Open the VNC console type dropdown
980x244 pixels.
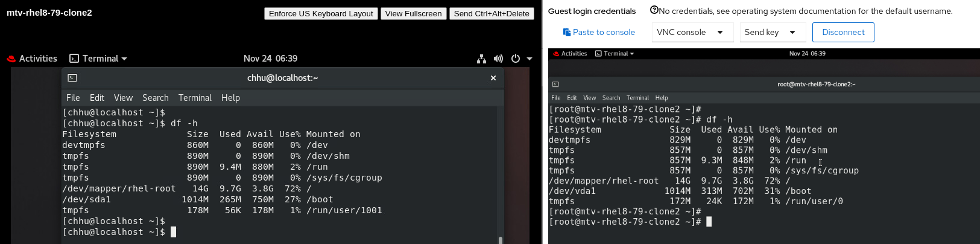pyautogui.click(x=692, y=32)
